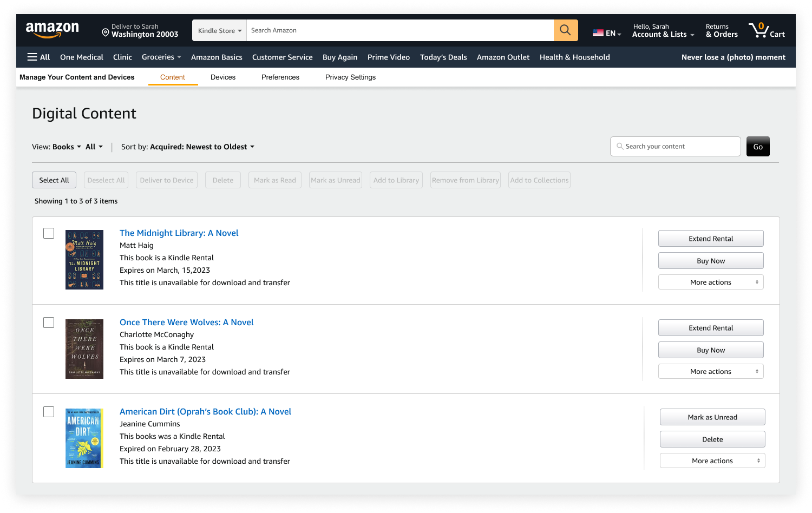Click The Midnight Library cover thumbnail
Viewport: 812px width, 513px height.
(x=84, y=260)
